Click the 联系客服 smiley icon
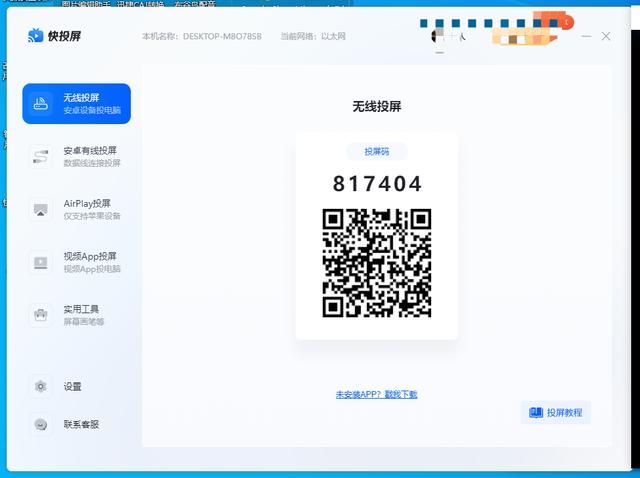Image resolution: width=640 pixels, height=478 pixels. [x=40, y=425]
